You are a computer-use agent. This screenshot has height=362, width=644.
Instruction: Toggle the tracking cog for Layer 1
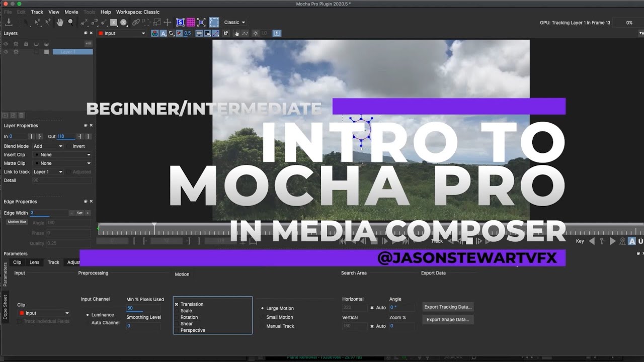tap(16, 52)
